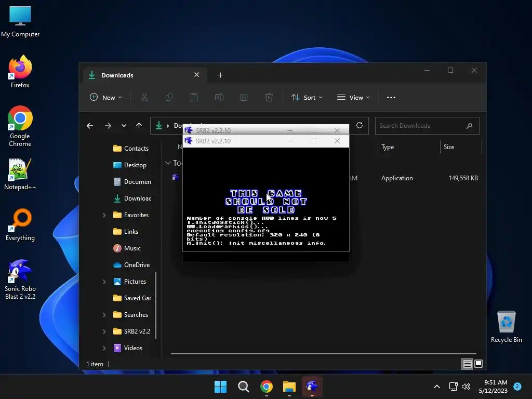
Task: Open Google Chrome desktop shortcut
Action: [20, 126]
